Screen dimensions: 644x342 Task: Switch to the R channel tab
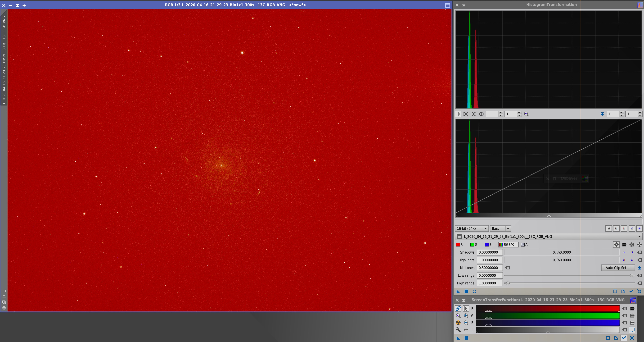point(459,245)
